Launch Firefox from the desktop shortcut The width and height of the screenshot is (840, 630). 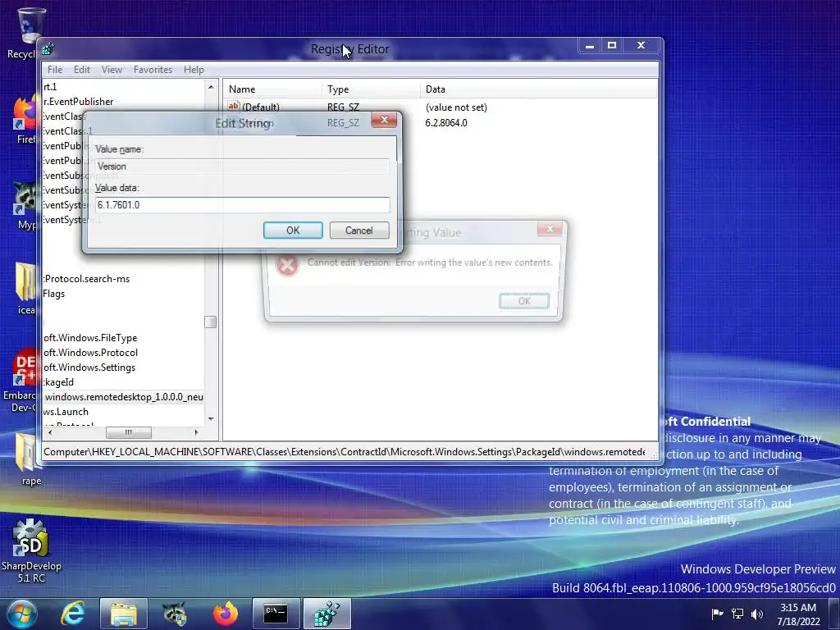25,121
